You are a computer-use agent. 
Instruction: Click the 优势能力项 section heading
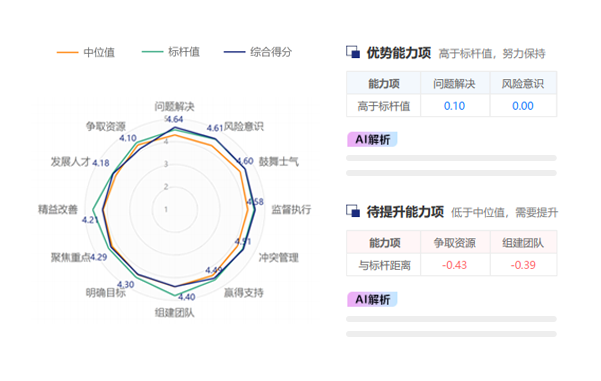tap(399, 53)
